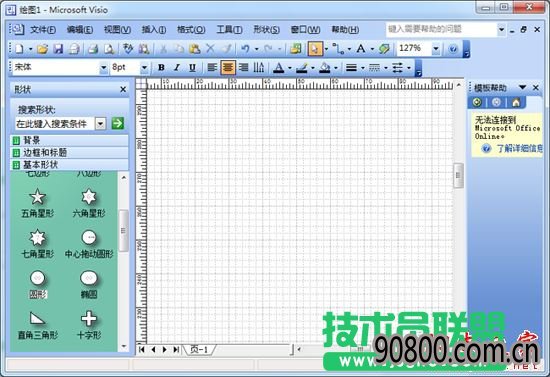550x377 pixels.
Task: Go to template help home icon
Action: point(516,102)
